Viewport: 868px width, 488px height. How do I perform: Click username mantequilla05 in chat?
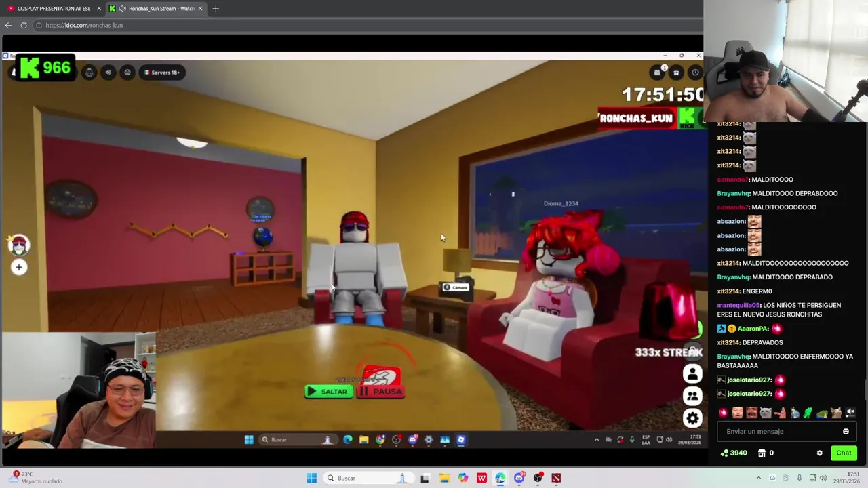738,305
